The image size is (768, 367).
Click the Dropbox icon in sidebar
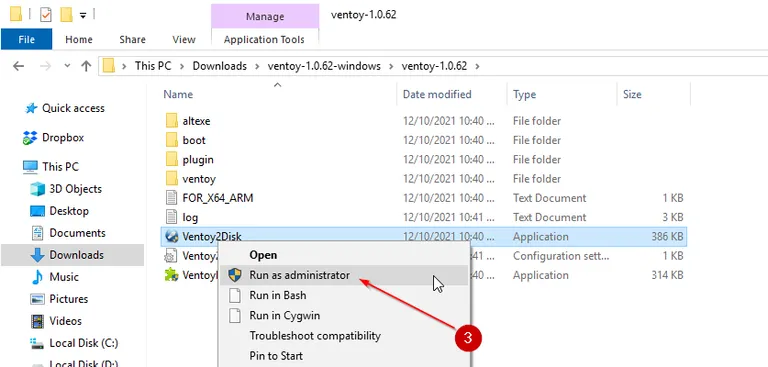(x=29, y=138)
